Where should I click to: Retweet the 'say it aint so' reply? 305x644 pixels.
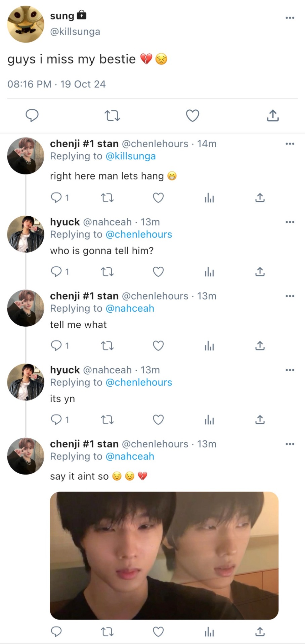(107, 632)
